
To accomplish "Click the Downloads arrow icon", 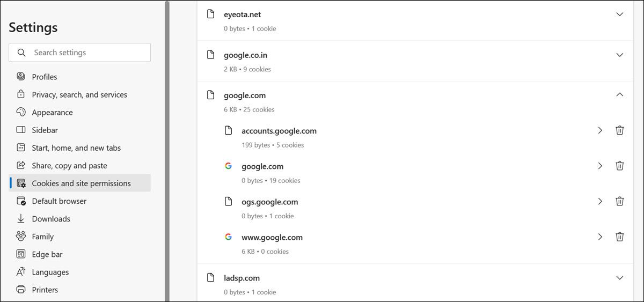I will coord(21,219).
